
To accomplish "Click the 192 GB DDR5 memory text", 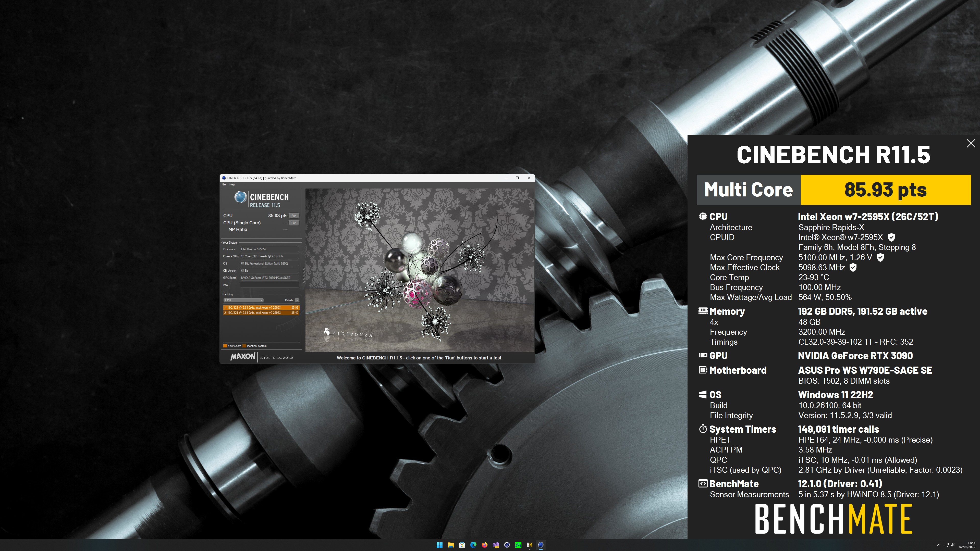I will tap(862, 311).
